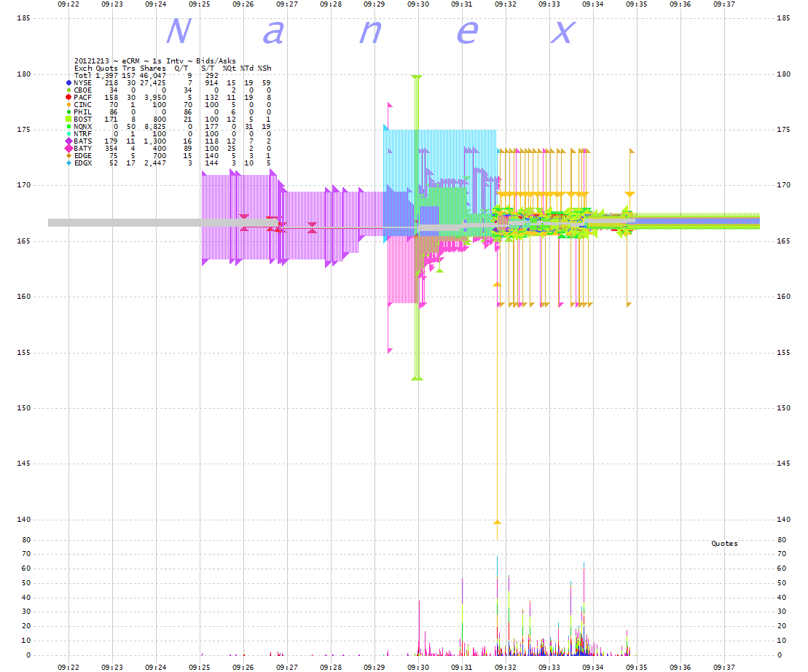Viewport: 808px width, 672px height.
Task: Click the 'Shares' column header
Action: [153, 68]
